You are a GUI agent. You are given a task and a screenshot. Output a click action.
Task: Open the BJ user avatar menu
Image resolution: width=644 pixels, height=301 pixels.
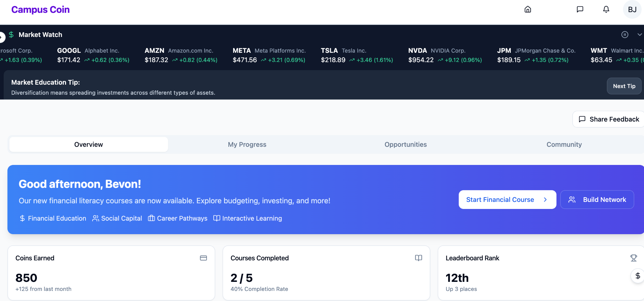coord(632,9)
